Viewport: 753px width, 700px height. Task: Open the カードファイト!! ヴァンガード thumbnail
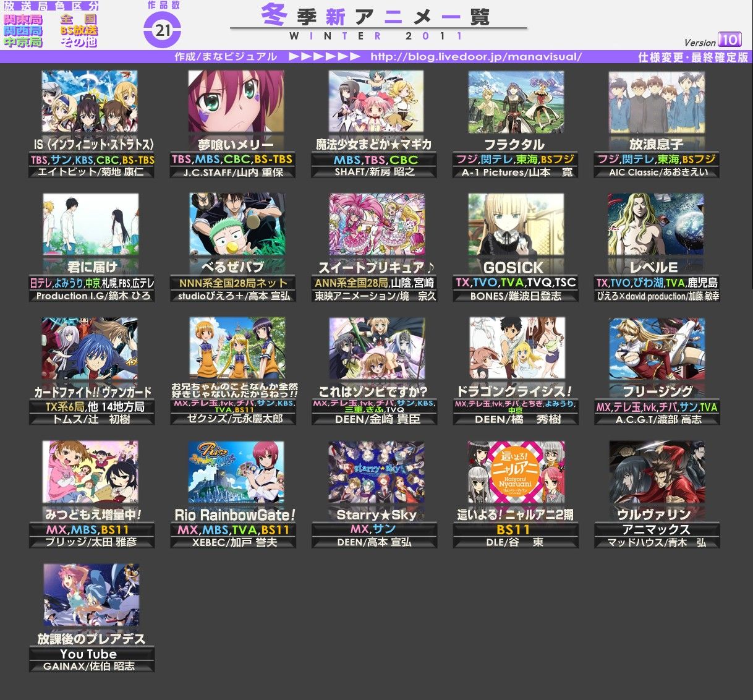[x=90, y=348]
